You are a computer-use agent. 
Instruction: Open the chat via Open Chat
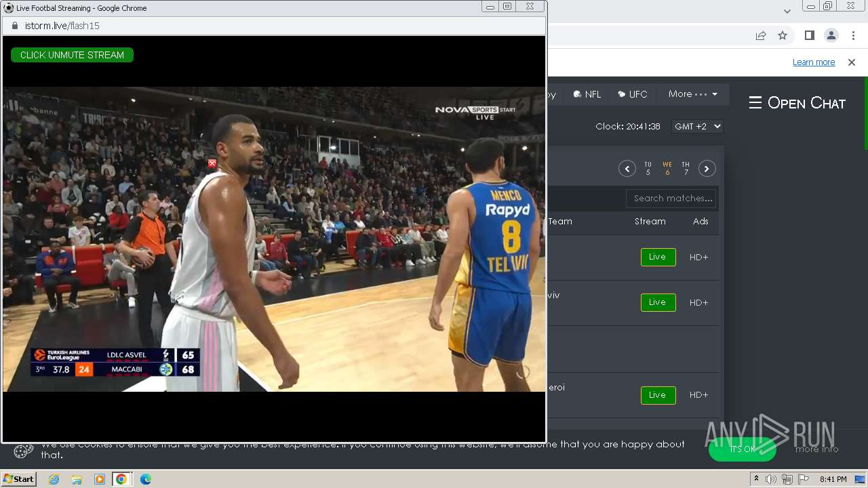(797, 103)
